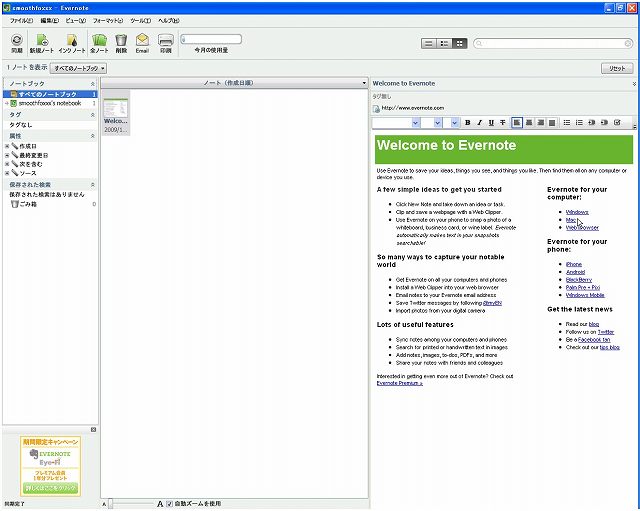The width and height of the screenshot is (640, 511).
Task: Open the note sort order dropdown arrow
Action: [x=364, y=83]
